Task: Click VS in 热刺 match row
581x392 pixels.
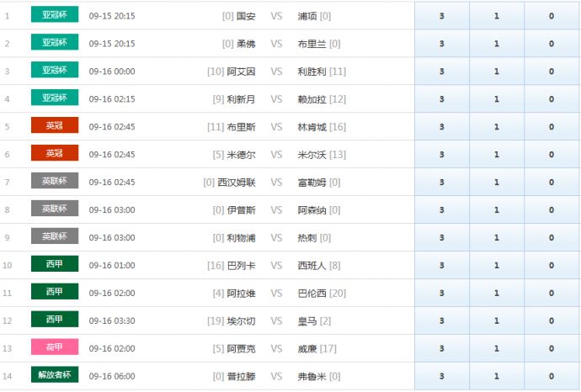Action: [x=276, y=238]
